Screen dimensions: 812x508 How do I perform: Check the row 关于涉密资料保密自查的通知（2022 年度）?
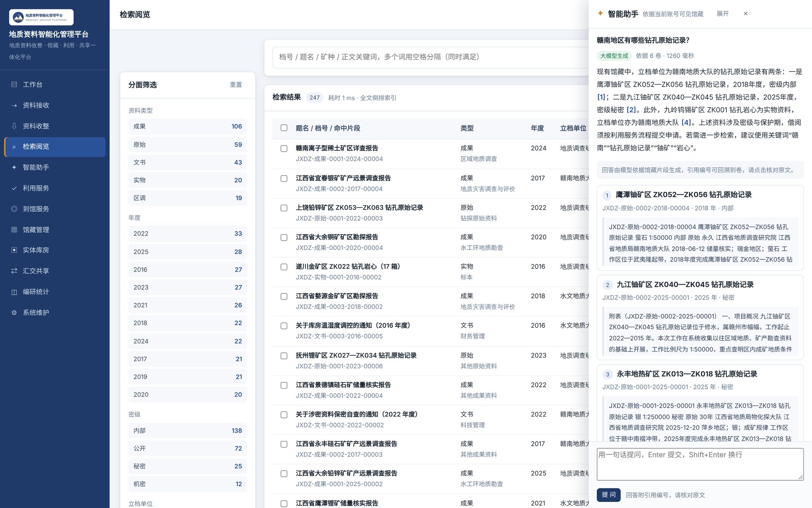pyautogui.click(x=284, y=415)
